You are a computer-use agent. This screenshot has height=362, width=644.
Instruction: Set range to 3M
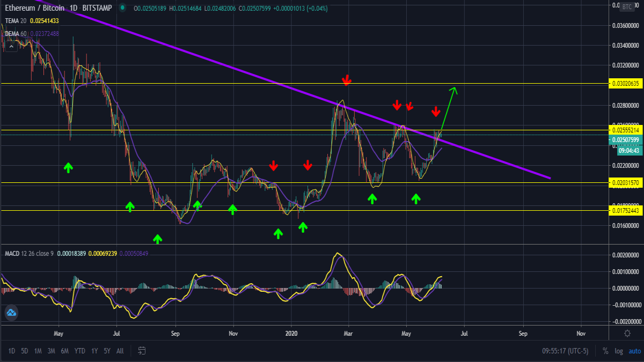52,351
